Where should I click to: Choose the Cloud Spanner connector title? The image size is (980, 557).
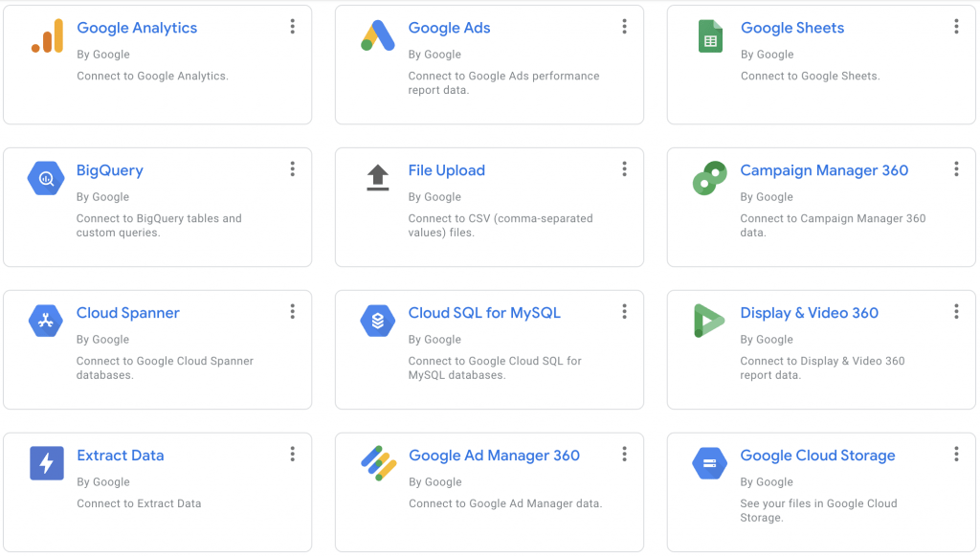click(x=127, y=313)
